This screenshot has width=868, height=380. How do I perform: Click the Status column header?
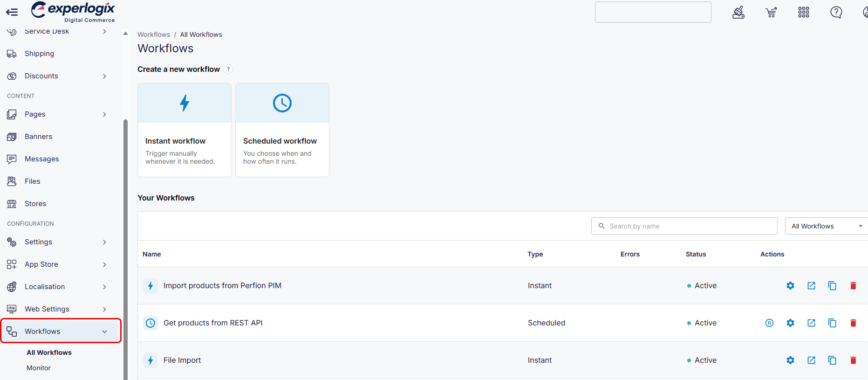coord(696,254)
